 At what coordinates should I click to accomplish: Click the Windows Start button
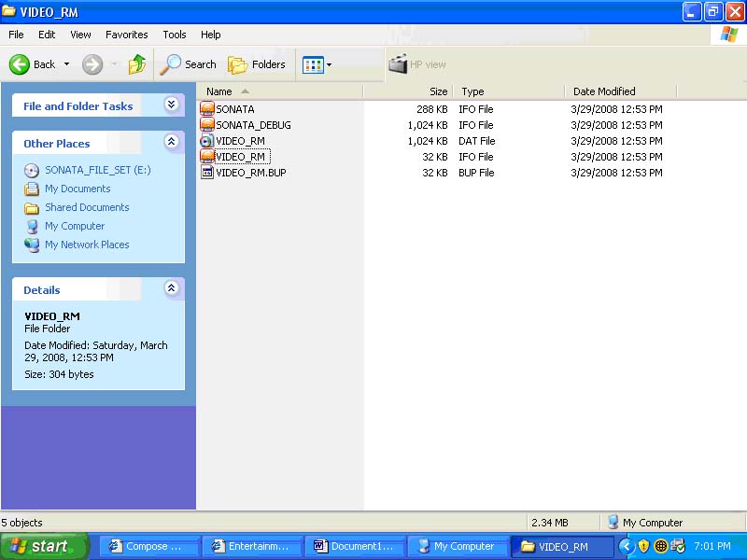tap(44, 546)
